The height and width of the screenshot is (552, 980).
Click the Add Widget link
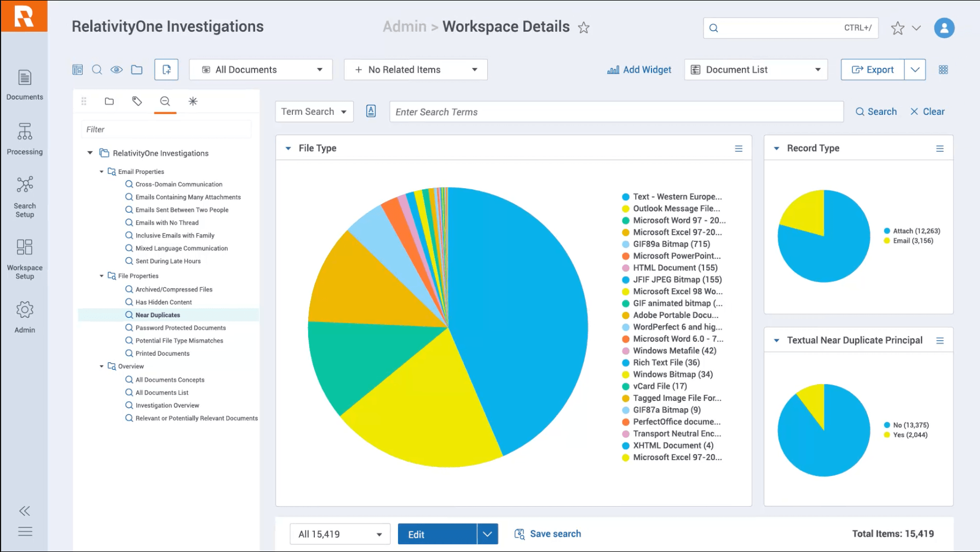pos(639,69)
